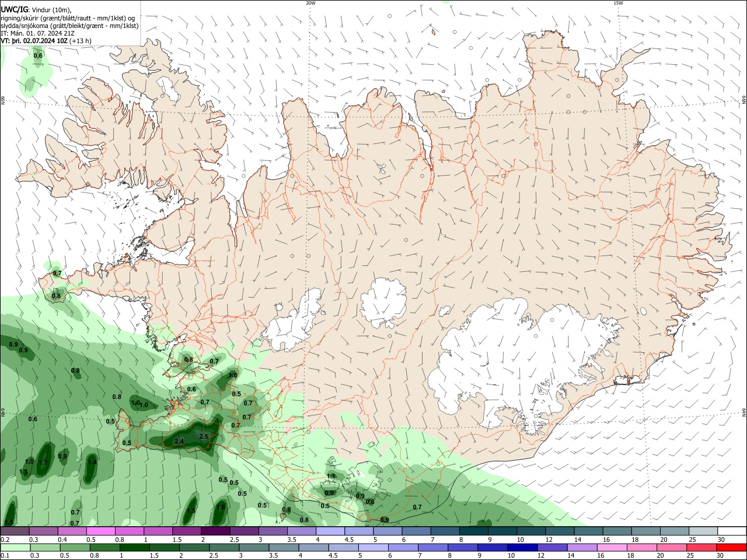747x560 pixels.
Task: Select the '0.4' legend label
Action: (62, 540)
